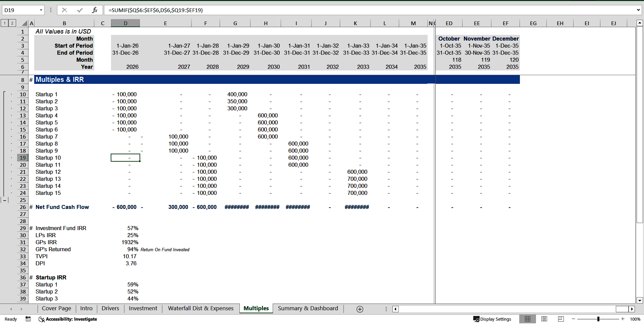Select Startup 10 label cell

click(x=64, y=158)
